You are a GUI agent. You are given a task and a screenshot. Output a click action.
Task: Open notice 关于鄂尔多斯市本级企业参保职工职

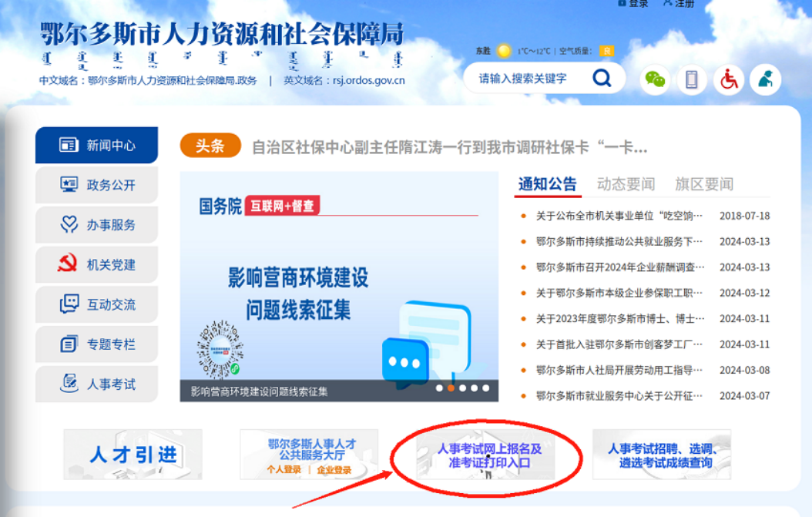click(x=619, y=293)
